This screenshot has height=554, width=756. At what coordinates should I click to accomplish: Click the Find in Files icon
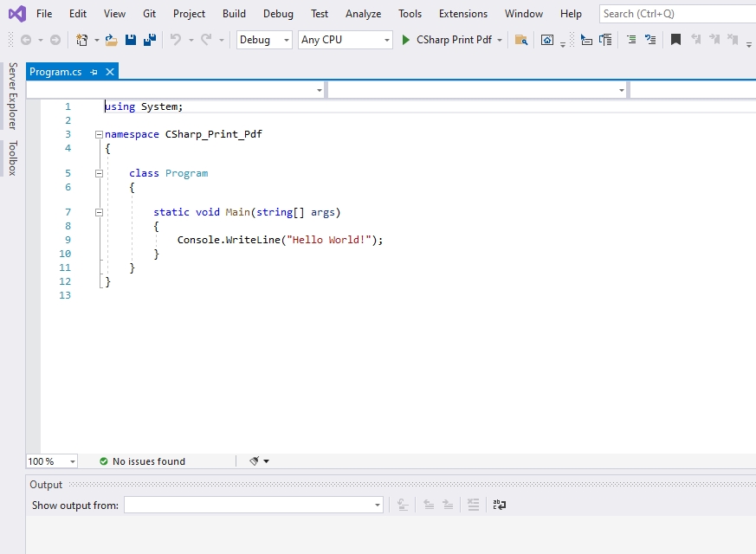pos(520,40)
